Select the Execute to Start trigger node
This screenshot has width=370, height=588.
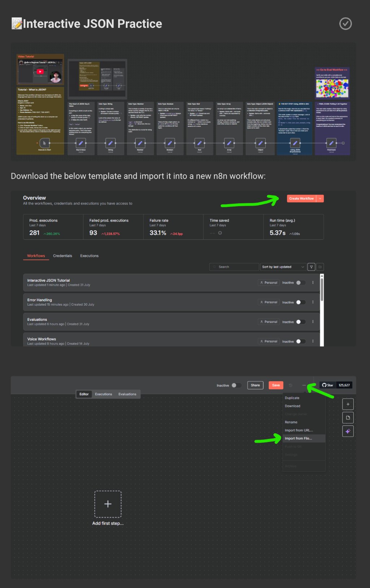44,143
